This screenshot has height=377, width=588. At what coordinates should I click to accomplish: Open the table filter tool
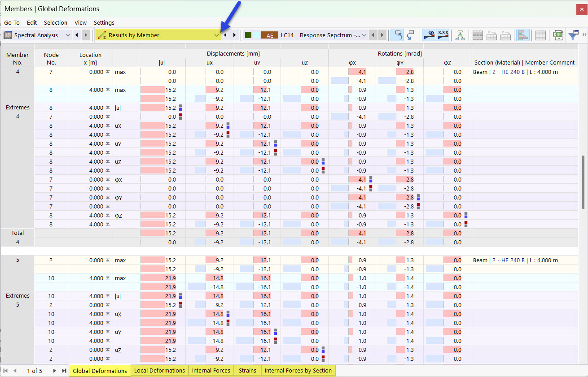(573, 35)
